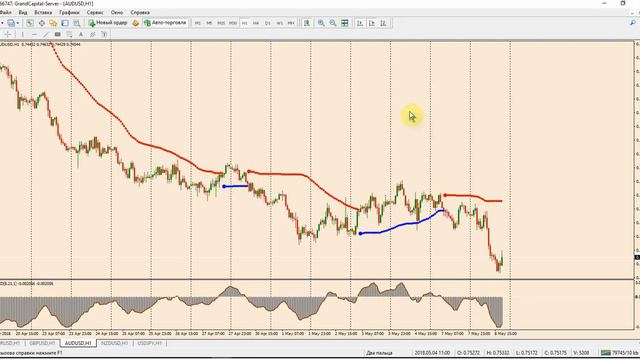
Task: Click the O: 0.75272 open price value
Action: tap(468, 353)
